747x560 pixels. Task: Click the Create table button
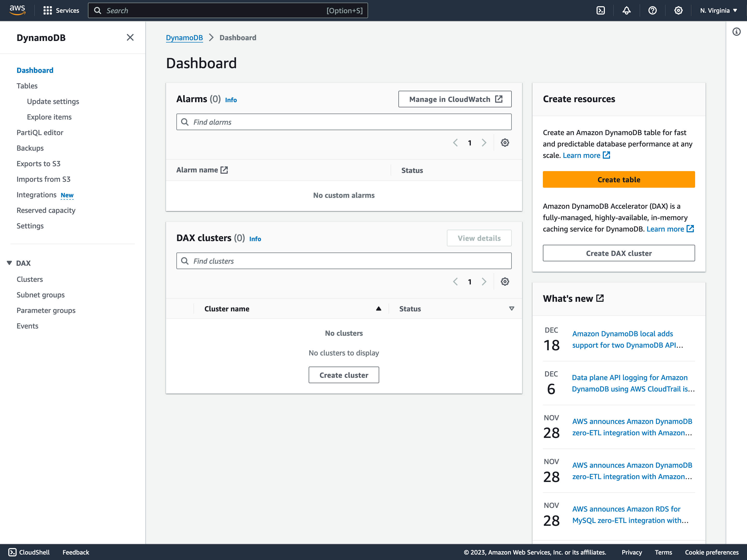point(619,179)
